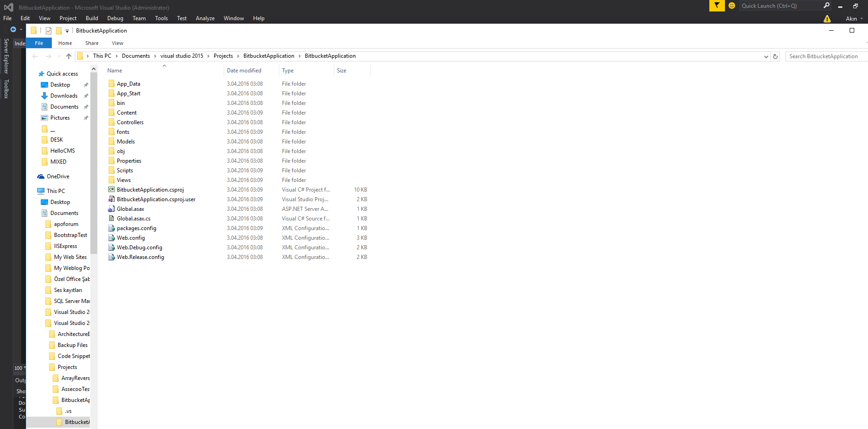Click the Visual Studio navigate backward arrow
The width and height of the screenshot is (868, 429).
[13, 29]
